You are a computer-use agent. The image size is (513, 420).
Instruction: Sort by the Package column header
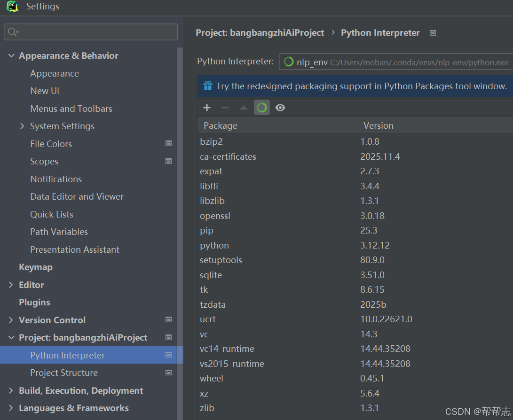(x=277, y=125)
